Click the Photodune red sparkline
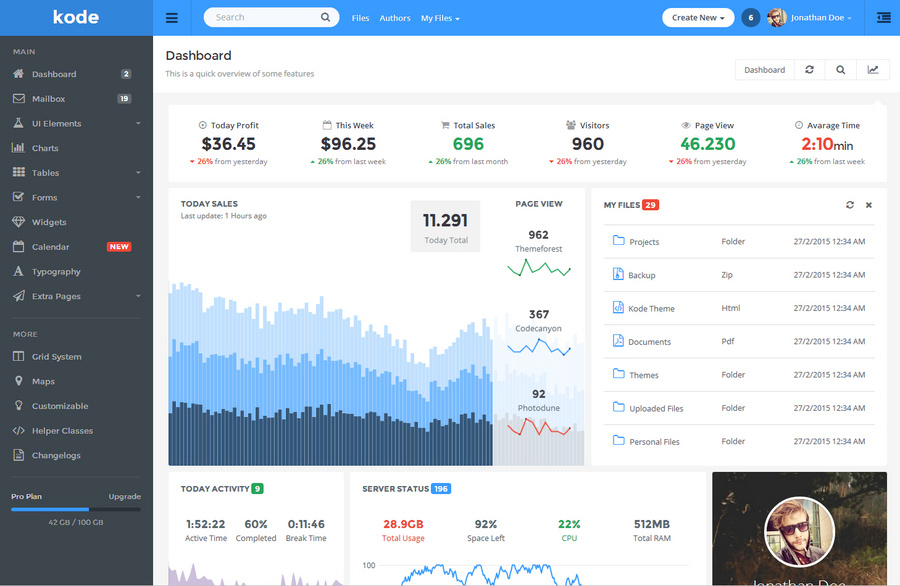Screen dimensions: 900x586 (x=538, y=427)
